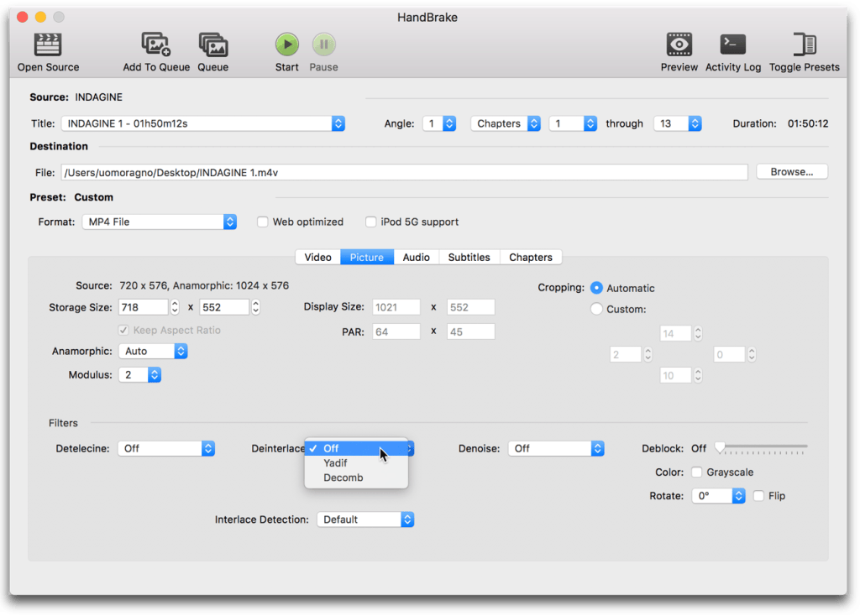This screenshot has height=616, width=860.
Task: Open the Chapters range type dropdown
Action: tap(506, 123)
